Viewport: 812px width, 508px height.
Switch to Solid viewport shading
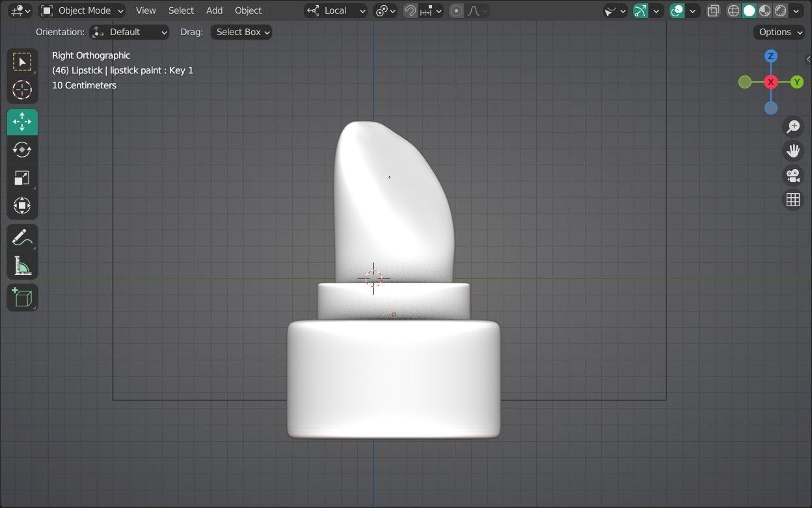[x=750, y=10]
